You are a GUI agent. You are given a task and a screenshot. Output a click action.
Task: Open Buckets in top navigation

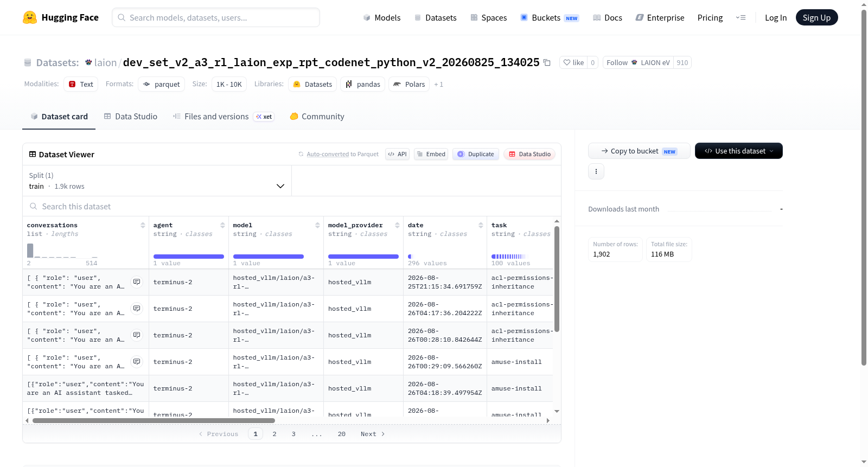(x=550, y=17)
